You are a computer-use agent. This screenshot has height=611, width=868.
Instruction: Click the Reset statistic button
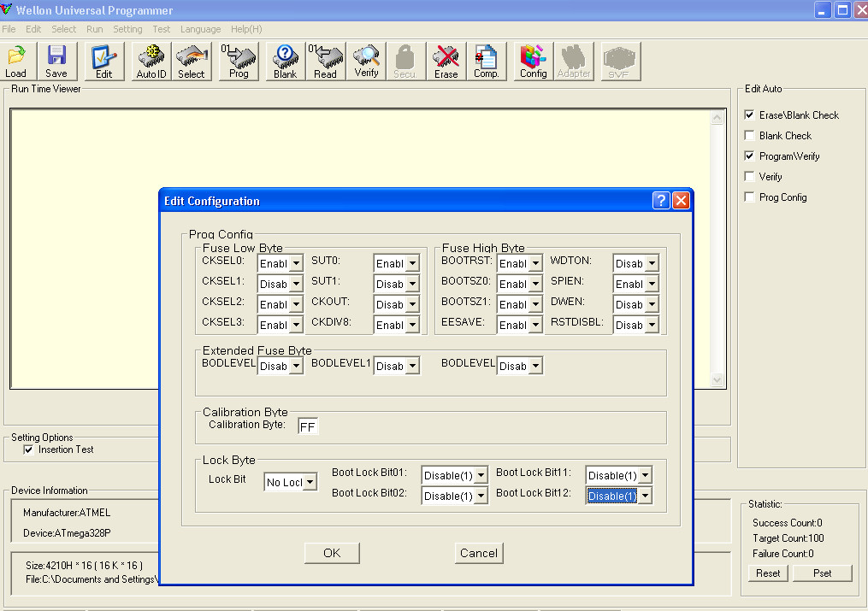pyautogui.click(x=768, y=573)
